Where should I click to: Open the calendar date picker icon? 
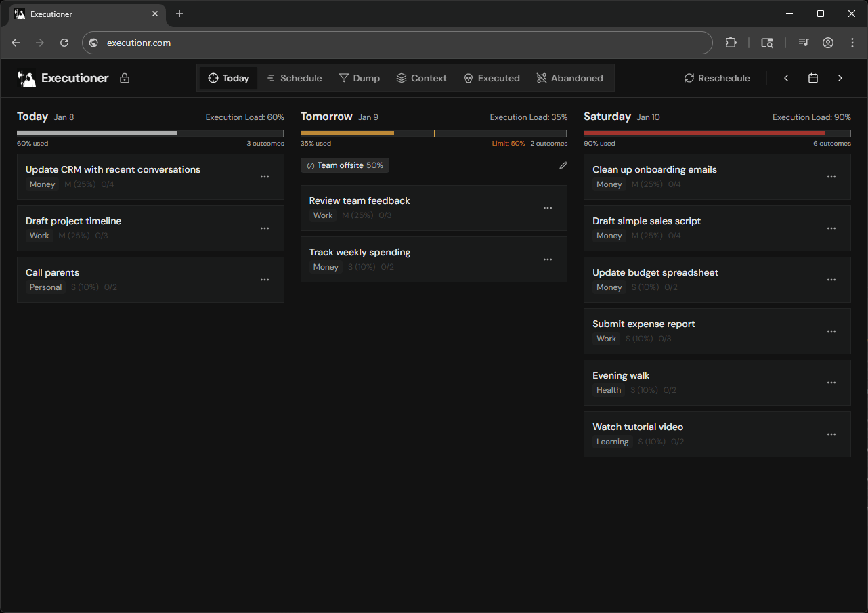click(813, 78)
